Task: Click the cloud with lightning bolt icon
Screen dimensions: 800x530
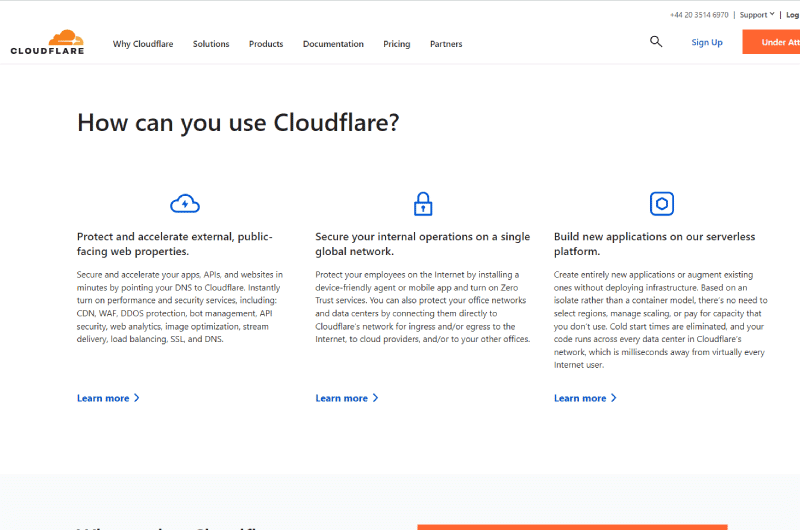Action: (x=185, y=204)
